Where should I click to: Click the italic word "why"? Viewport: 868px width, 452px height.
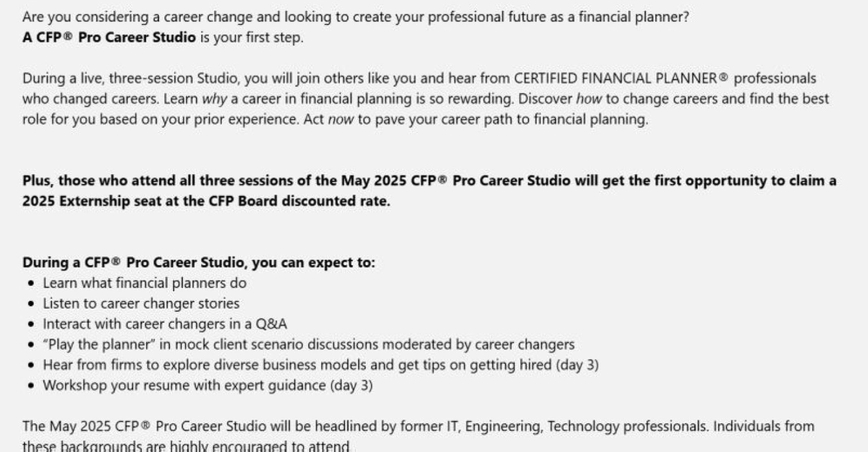214,99
